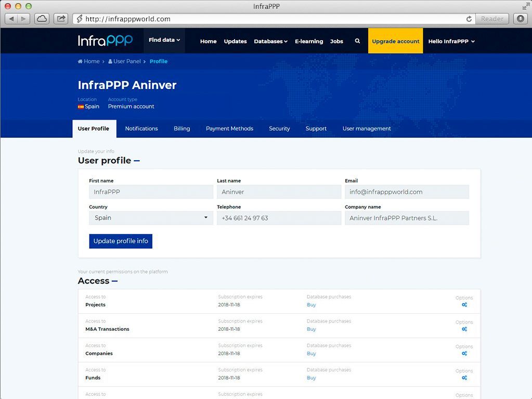Click into the Telephone input field
The width and height of the screenshot is (532, 399).
pos(279,218)
